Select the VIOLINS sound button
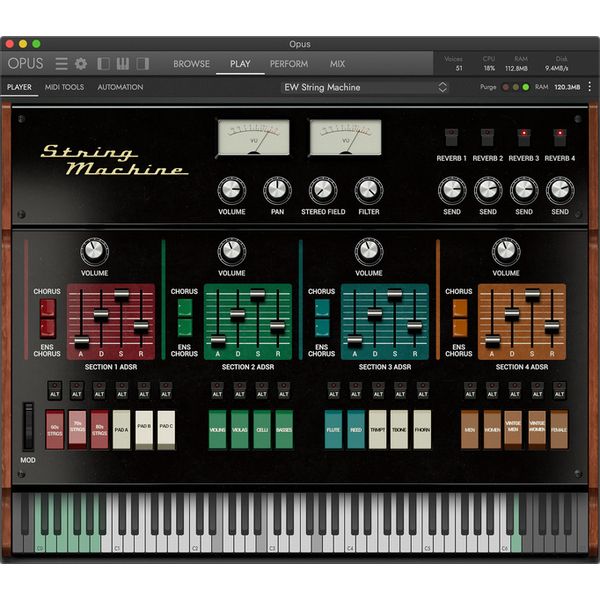The width and height of the screenshot is (600, 600). pos(217,430)
